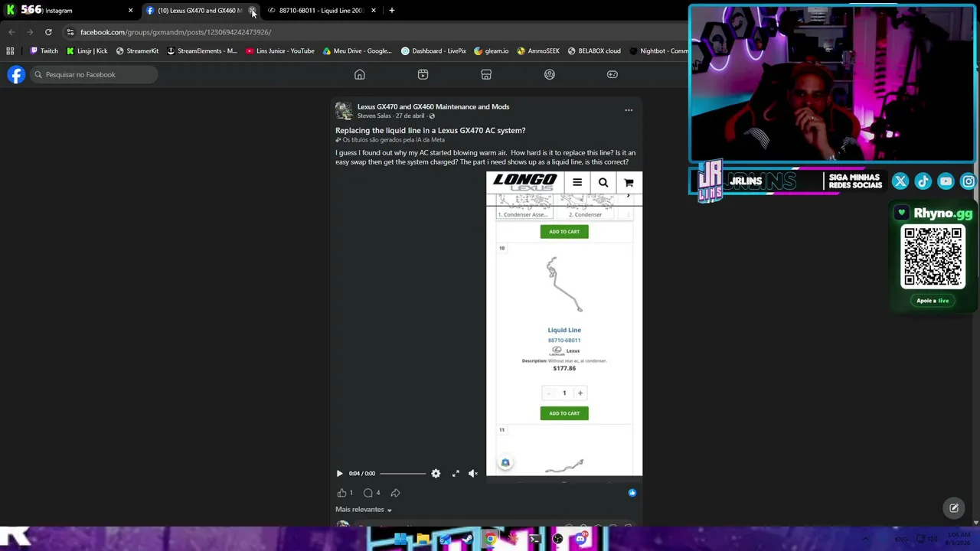This screenshot has width=980, height=551.
Task: Open the Dashboard - LivePix bookmark
Action: [x=433, y=51]
